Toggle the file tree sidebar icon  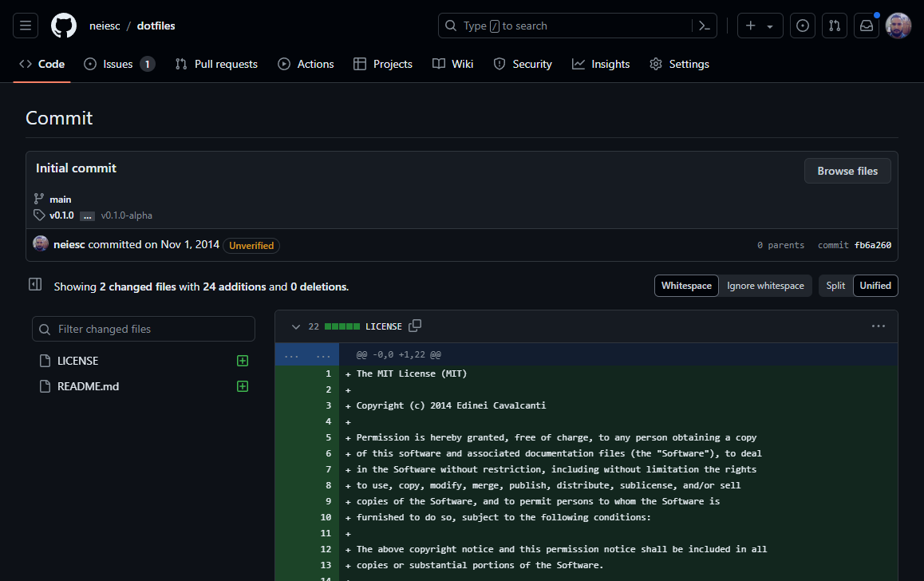click(x=35, y=285)
